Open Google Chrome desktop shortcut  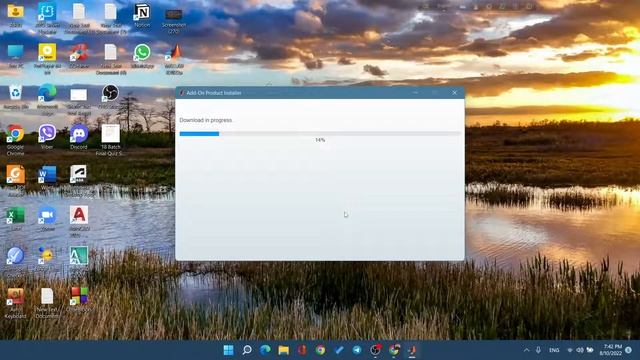16,140
